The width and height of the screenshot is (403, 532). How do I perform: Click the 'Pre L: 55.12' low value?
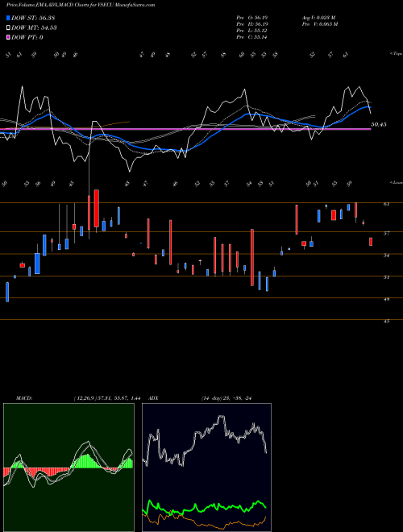(252, 31)
